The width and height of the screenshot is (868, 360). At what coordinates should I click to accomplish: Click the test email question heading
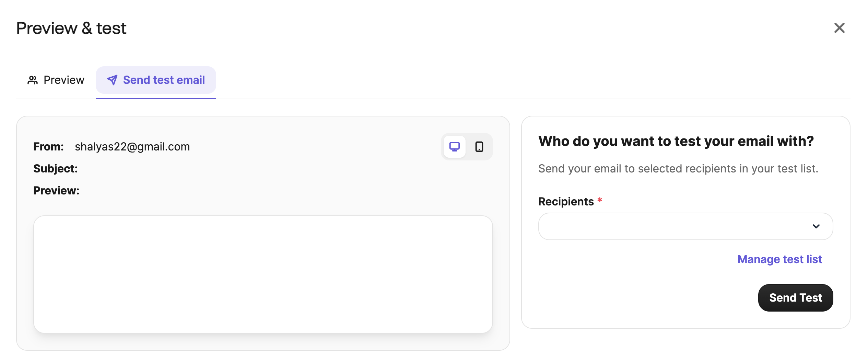676,141
